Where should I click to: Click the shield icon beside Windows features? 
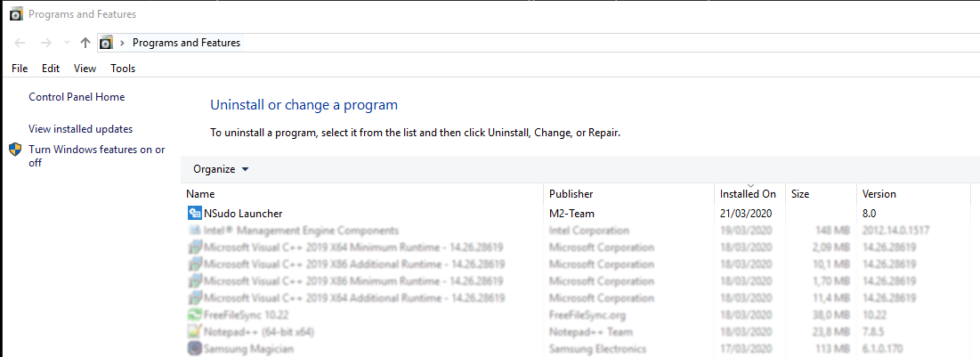16,150
